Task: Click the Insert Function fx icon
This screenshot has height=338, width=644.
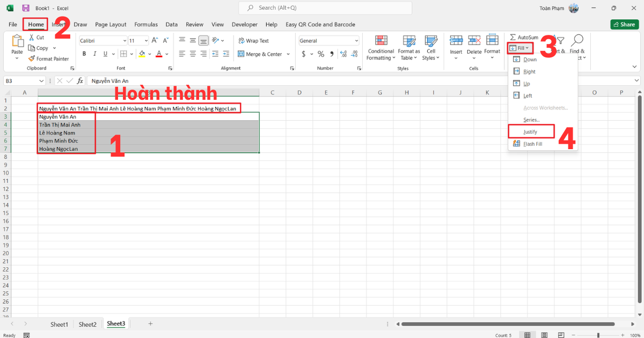Action: pyautogui.click(x=80, y=80)
